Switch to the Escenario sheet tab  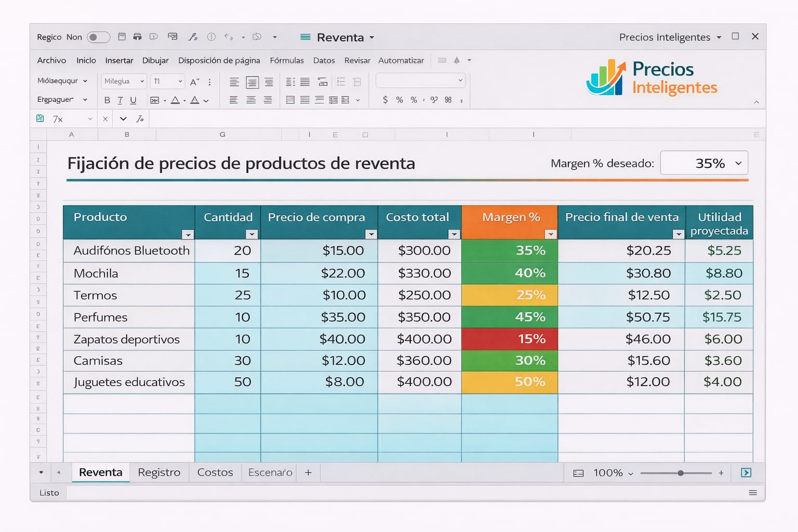click(270, 472)
